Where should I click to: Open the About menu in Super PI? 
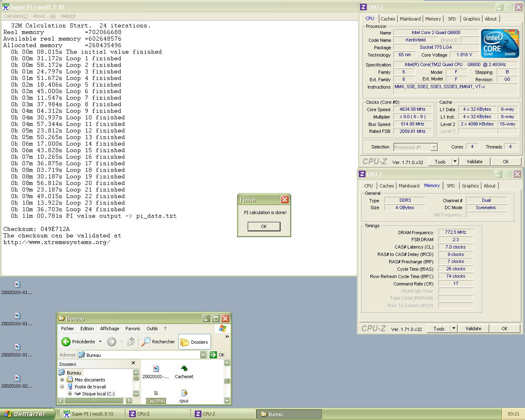point(44,16)
